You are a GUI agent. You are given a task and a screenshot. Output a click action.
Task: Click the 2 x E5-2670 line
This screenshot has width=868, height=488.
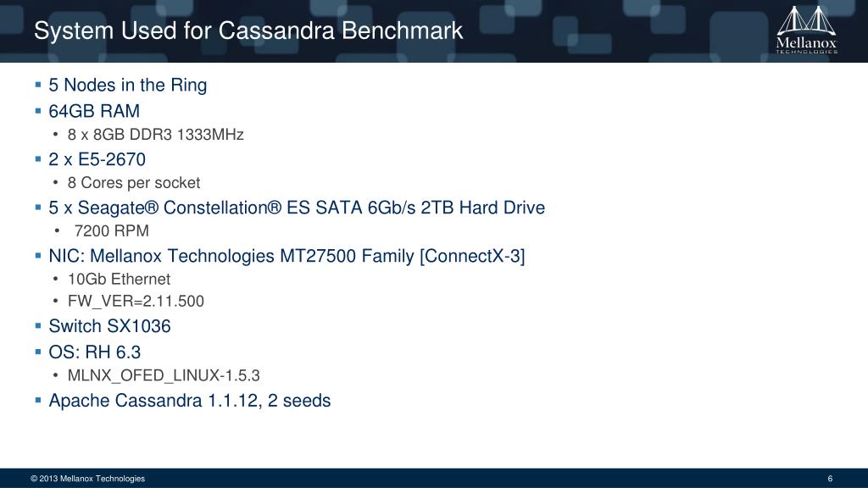pyautogui.click(x=97, y=159)
